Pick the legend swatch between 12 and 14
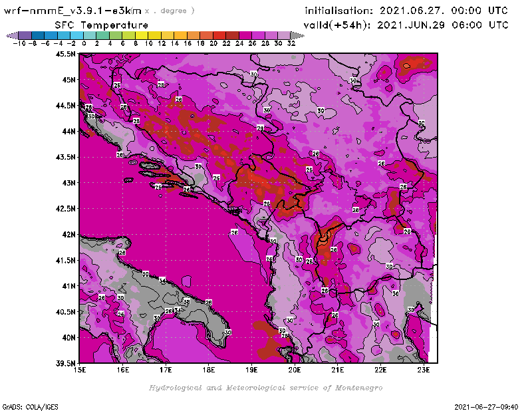This screenshot has height=411, width=532. (168, 35)
